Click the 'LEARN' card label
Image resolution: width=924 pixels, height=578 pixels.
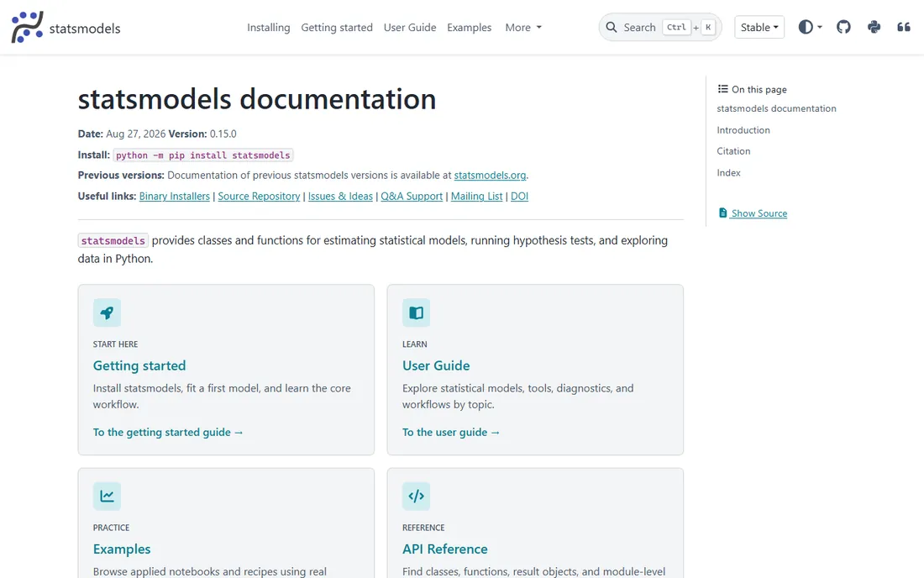pyautogui.click(x=415, y=344)
